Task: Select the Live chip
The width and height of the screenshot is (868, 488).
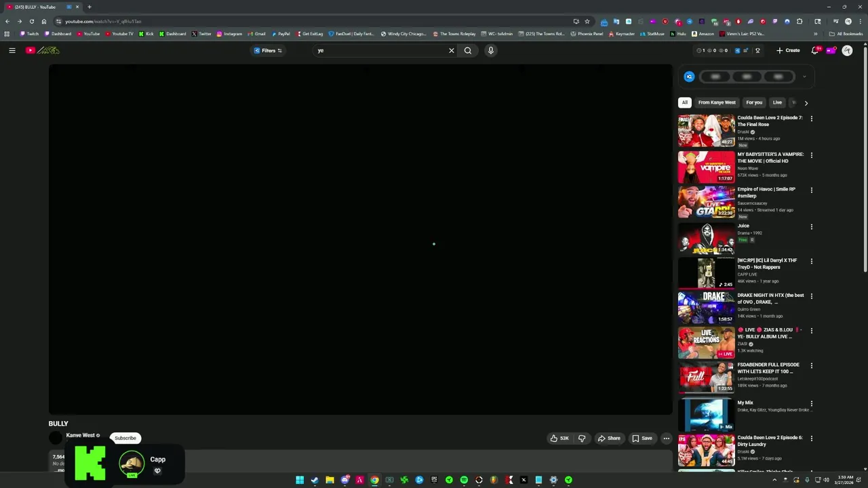Action: tap(777, 102)
